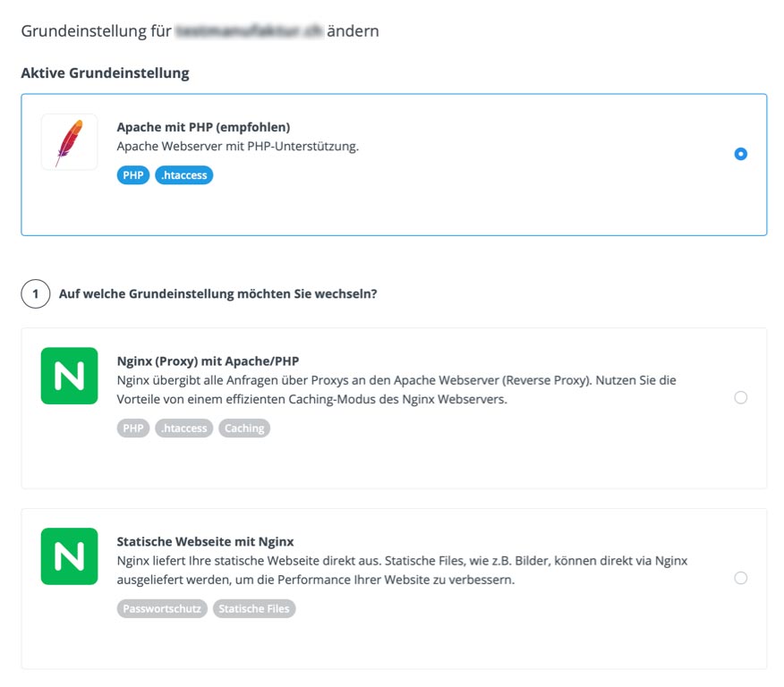Click the blue PHP tag under Apache

point(133,175)
